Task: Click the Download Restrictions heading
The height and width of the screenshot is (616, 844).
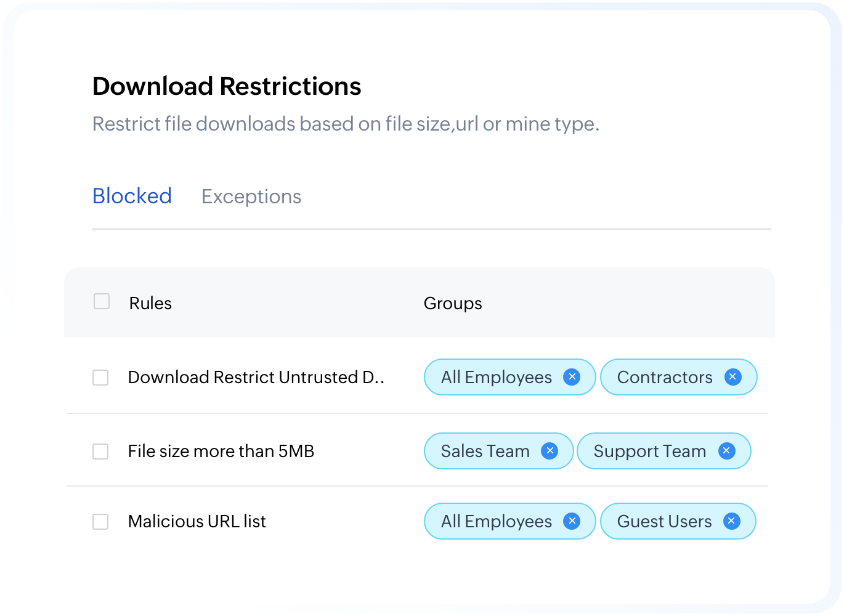Action: 227,86
